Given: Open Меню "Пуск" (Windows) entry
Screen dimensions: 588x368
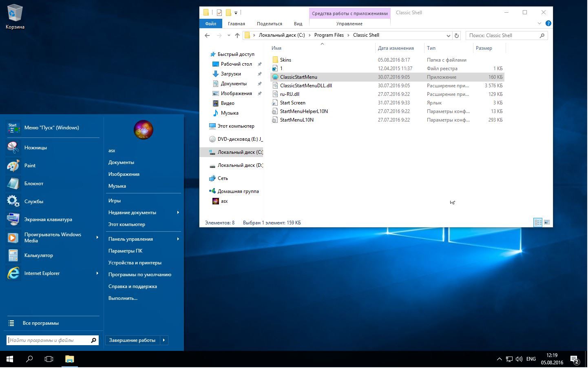Looking at the screenshot, I should 52,128.
